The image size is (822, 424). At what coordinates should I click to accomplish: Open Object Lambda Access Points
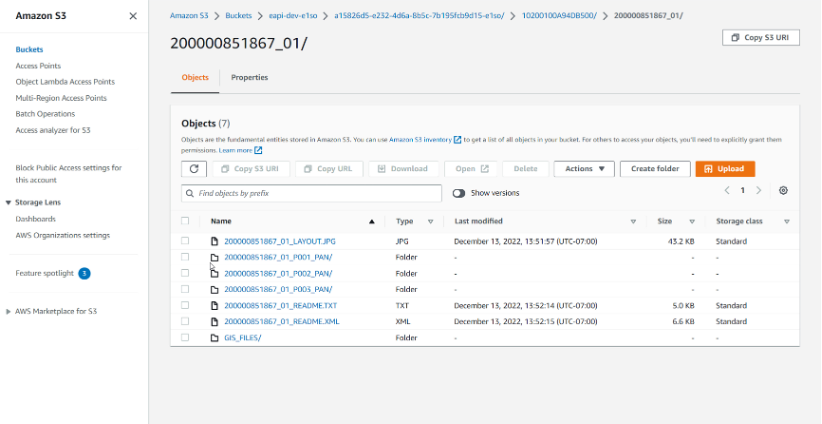(x=65, y=82)
